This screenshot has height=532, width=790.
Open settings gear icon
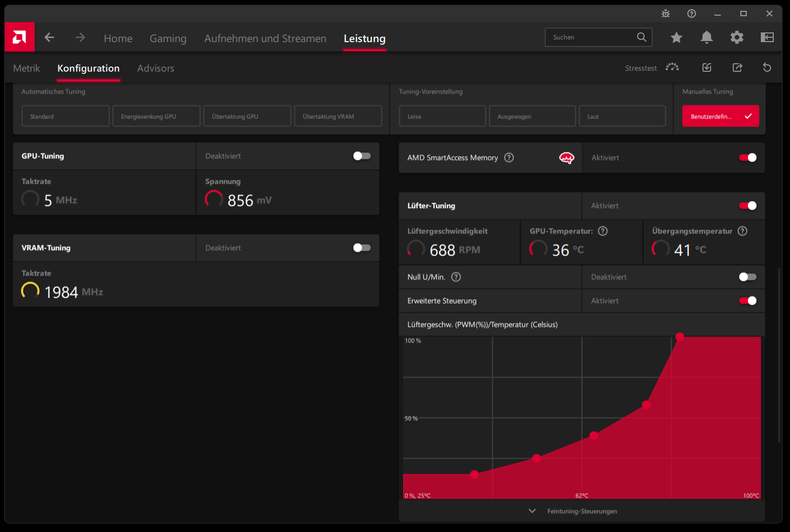click(737, 37)
